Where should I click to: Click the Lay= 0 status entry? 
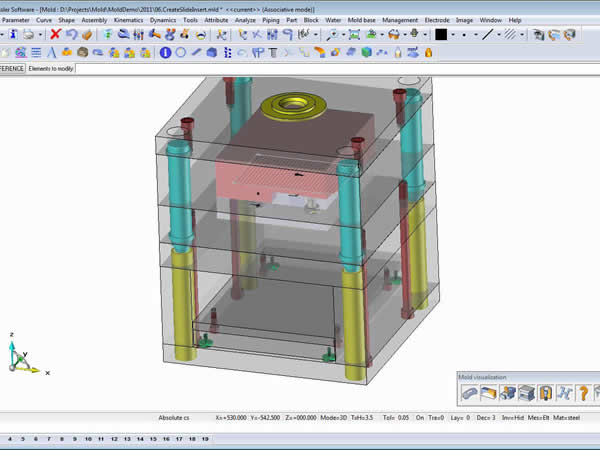(460, 418)
